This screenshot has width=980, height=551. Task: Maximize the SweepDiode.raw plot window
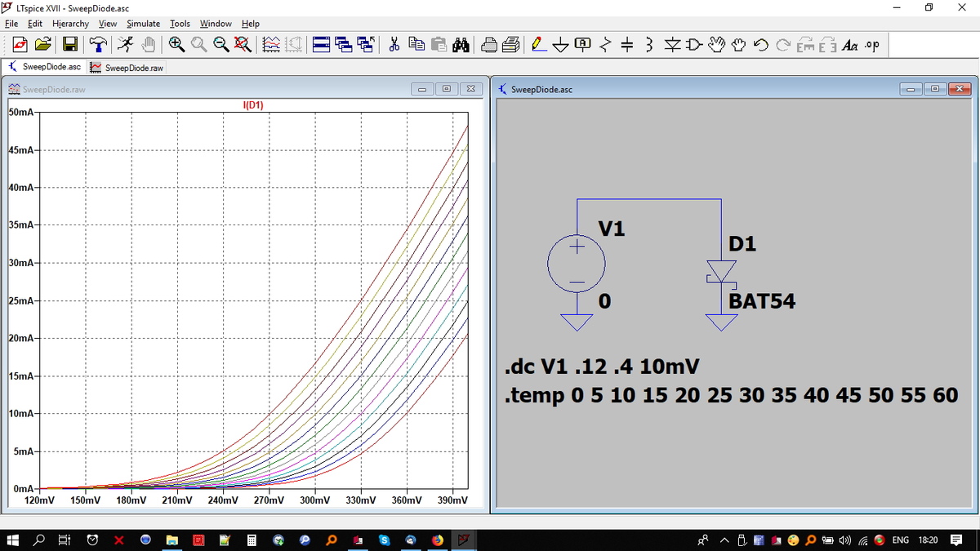tap(447, 89)
